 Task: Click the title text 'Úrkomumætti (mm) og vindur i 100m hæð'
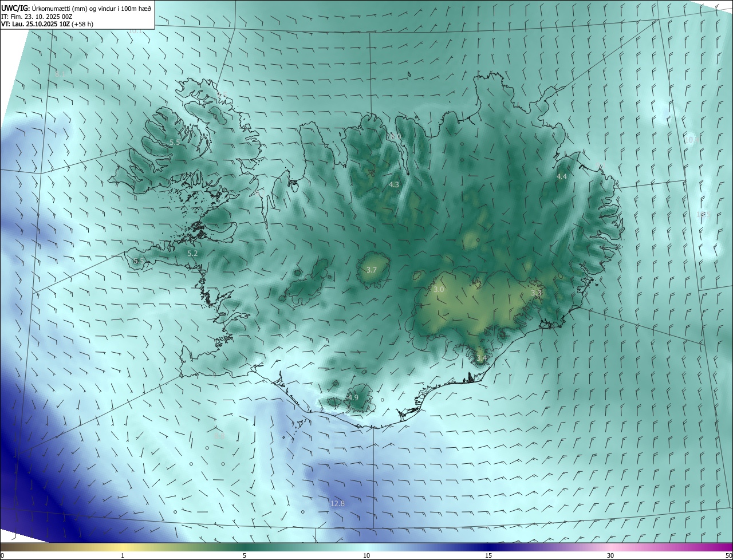point(90,8)
